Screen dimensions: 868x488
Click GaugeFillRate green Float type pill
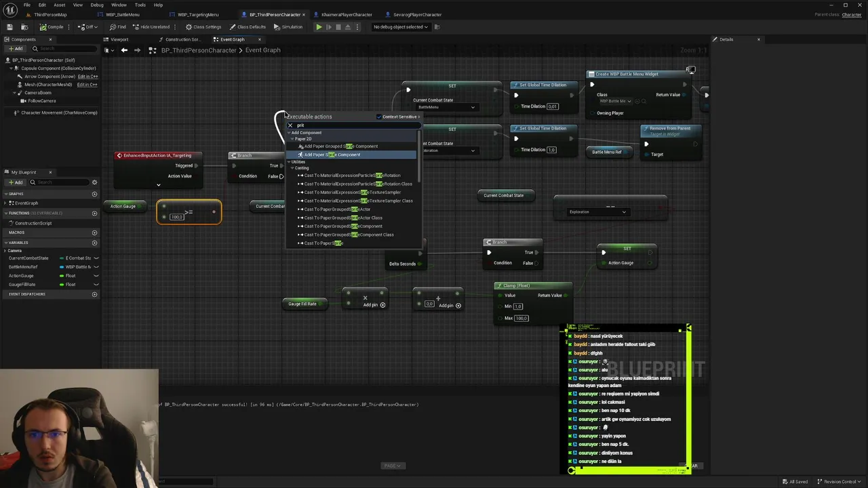click(62, 285)
